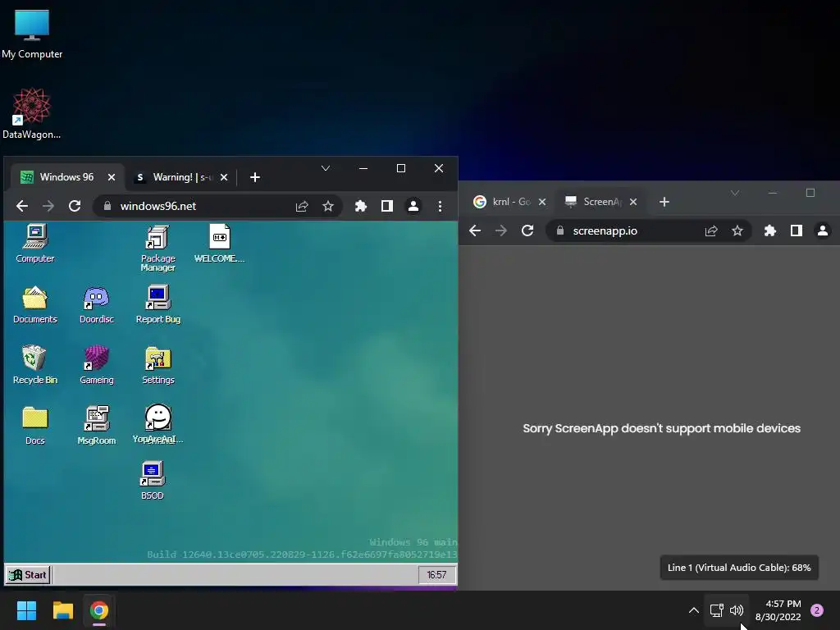
Task: Close the krnl Google tab
Action: [x=542, y=202]
